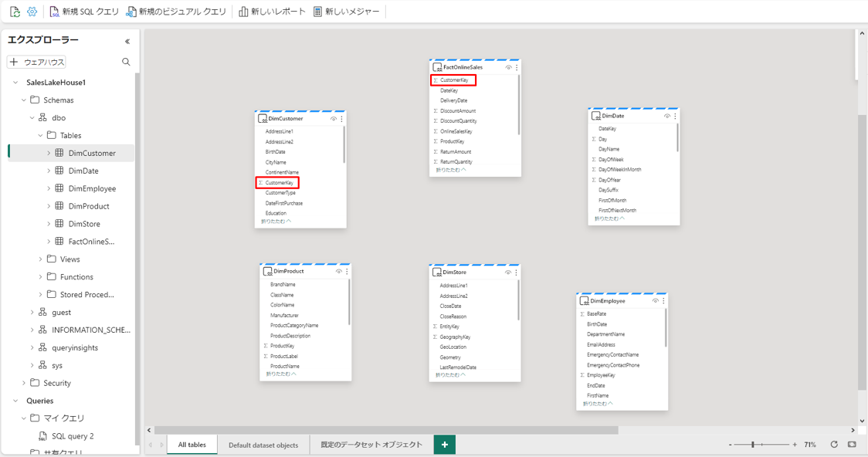The width and height of the screenshot is (868, 457).
Task: Click the 新しいレポート button
Action: click(272, 12)
